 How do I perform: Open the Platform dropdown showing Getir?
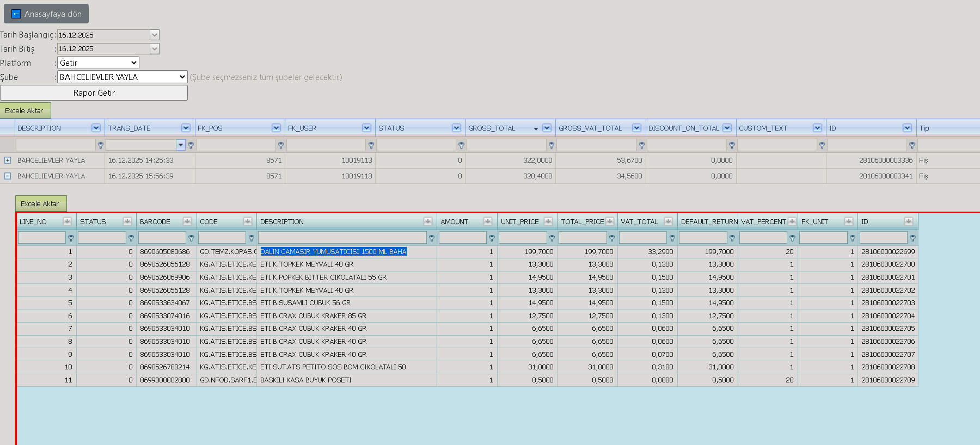(x=98, y=63)
